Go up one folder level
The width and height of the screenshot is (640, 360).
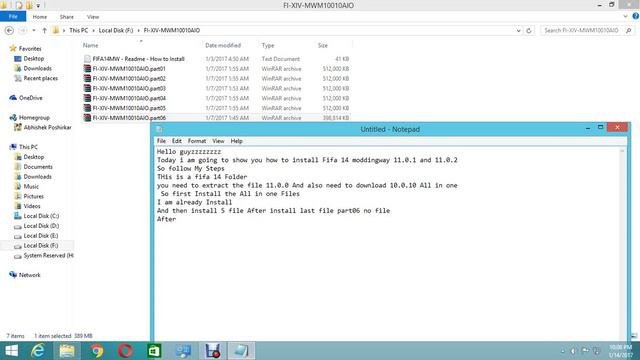[x=44, y=31]
